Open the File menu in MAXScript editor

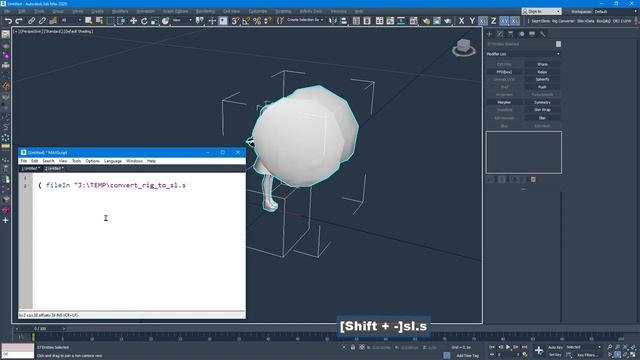click(x=24, y=161)
